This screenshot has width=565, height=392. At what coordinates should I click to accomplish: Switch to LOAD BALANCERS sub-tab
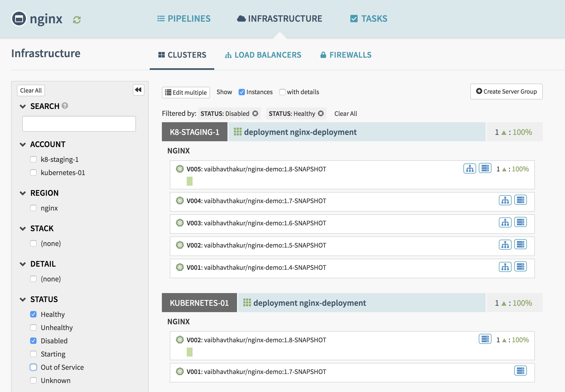point(263,55)
